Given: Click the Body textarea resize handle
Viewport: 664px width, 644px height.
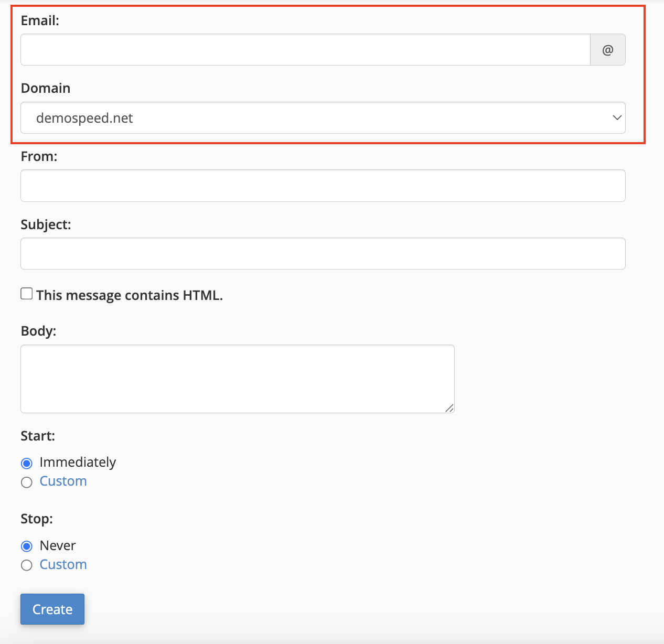Looking at the screenshot, I should point(449,408).
